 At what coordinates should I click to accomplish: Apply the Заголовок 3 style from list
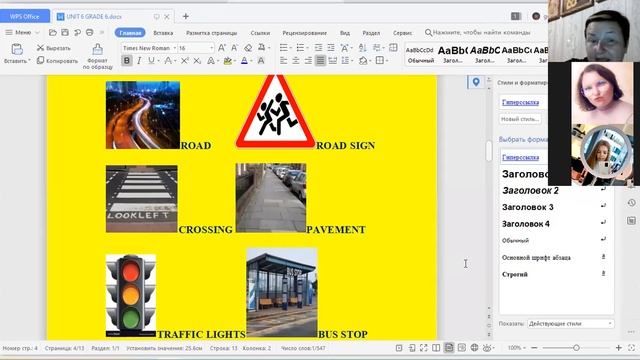527,207
